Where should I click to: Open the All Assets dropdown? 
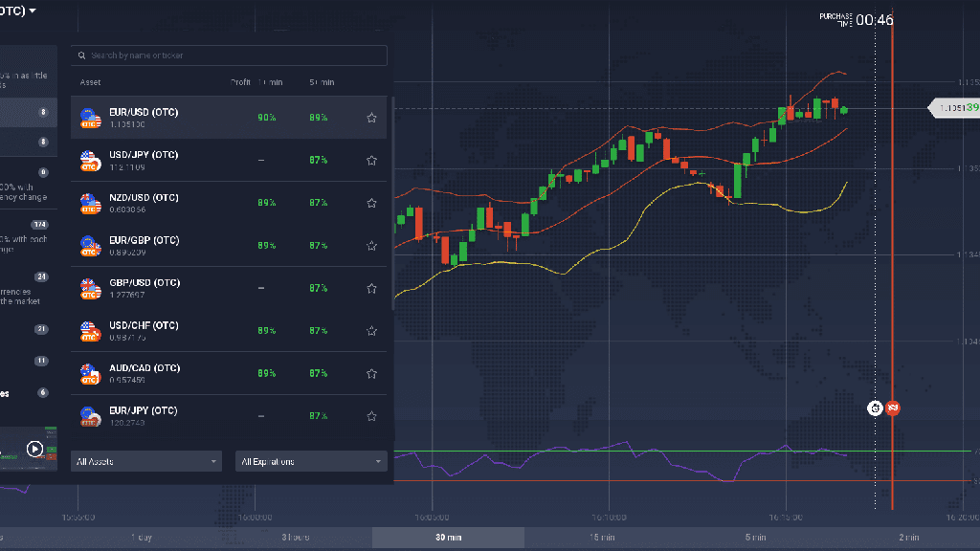pos(146,461)
